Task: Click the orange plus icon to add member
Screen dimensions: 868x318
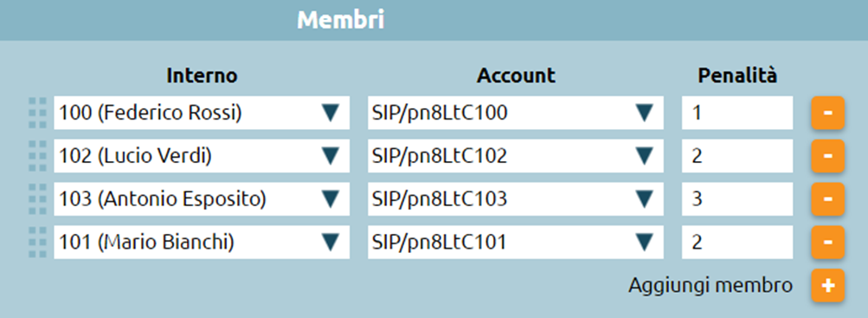Action: pos(827,285)
